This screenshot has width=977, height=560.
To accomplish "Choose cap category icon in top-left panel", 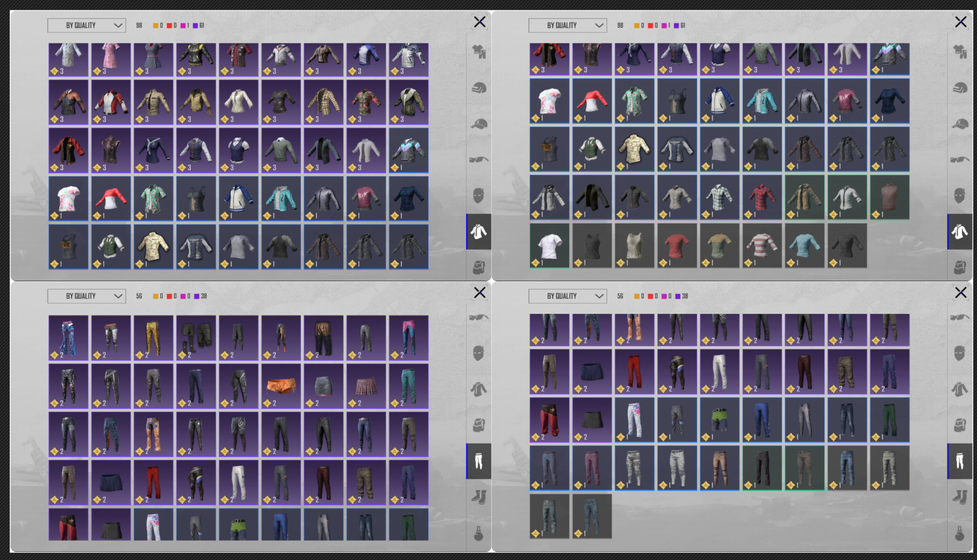I will 479,124.
